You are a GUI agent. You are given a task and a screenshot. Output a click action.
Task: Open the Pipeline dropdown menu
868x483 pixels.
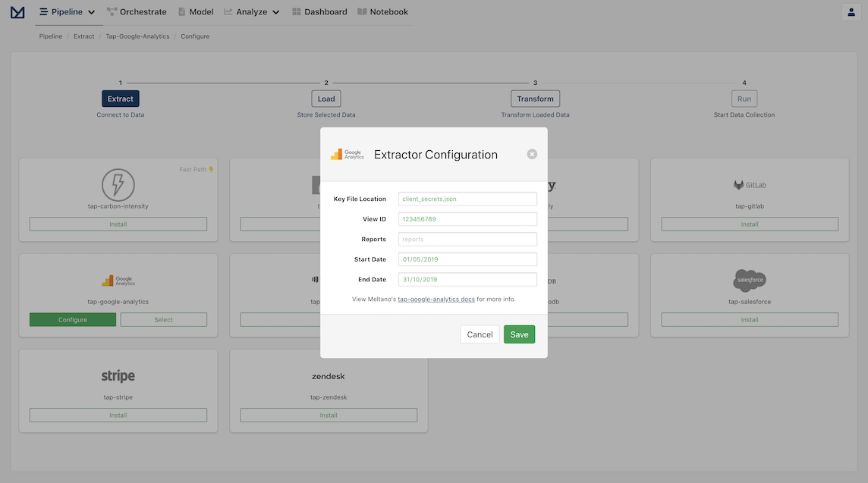(x=67, y=12)
